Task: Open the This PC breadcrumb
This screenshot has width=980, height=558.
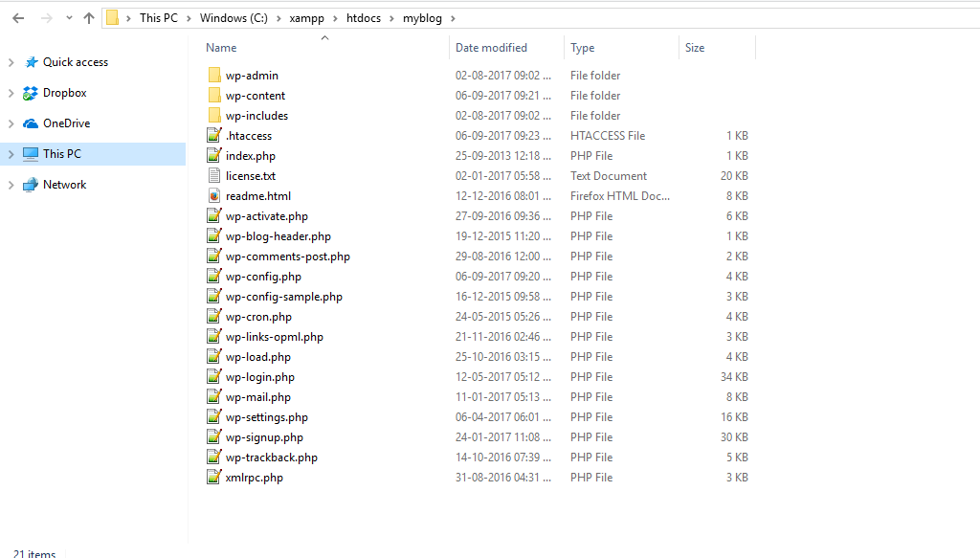Action: pos(159,18)
